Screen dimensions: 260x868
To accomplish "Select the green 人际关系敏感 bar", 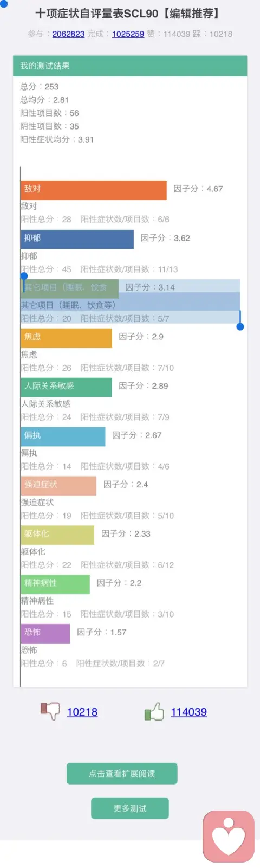I will click(x=67, y=387).
